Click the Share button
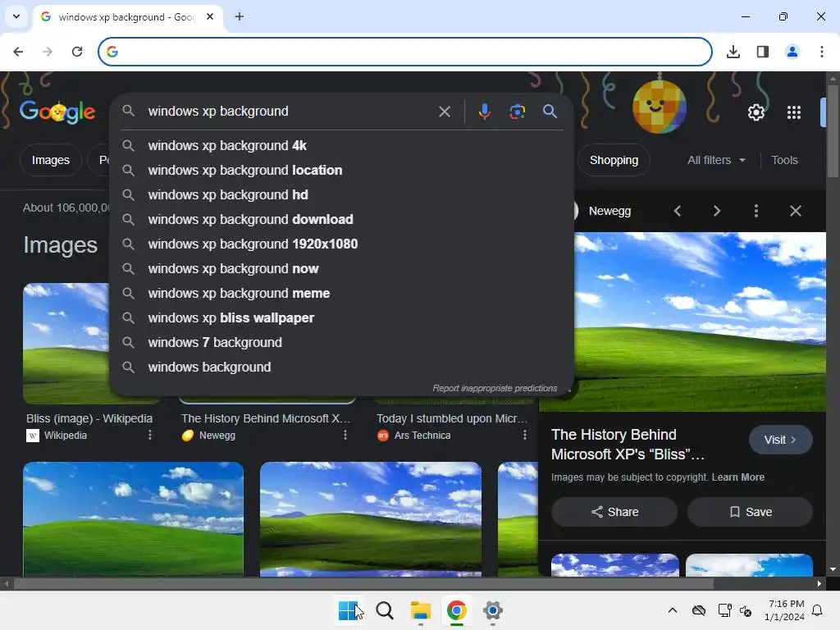Viewport: 840px width, 630px height. tap(614, 512)
